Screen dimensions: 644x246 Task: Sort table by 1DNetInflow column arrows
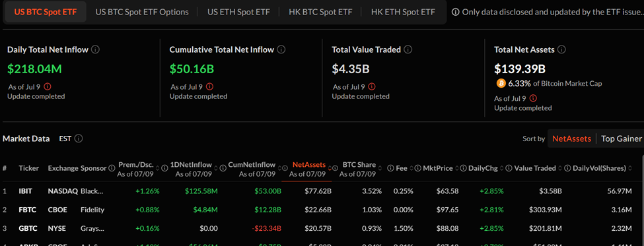coord(216,169)
